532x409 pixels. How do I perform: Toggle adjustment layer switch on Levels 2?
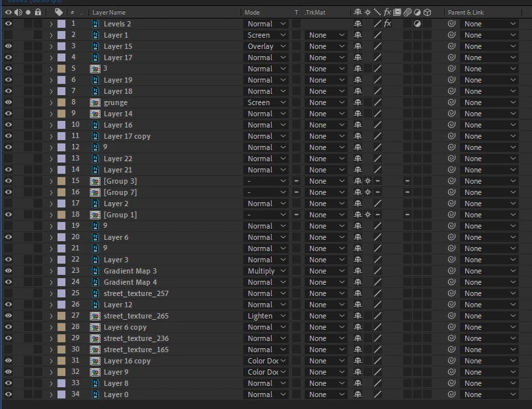(417, 24)
